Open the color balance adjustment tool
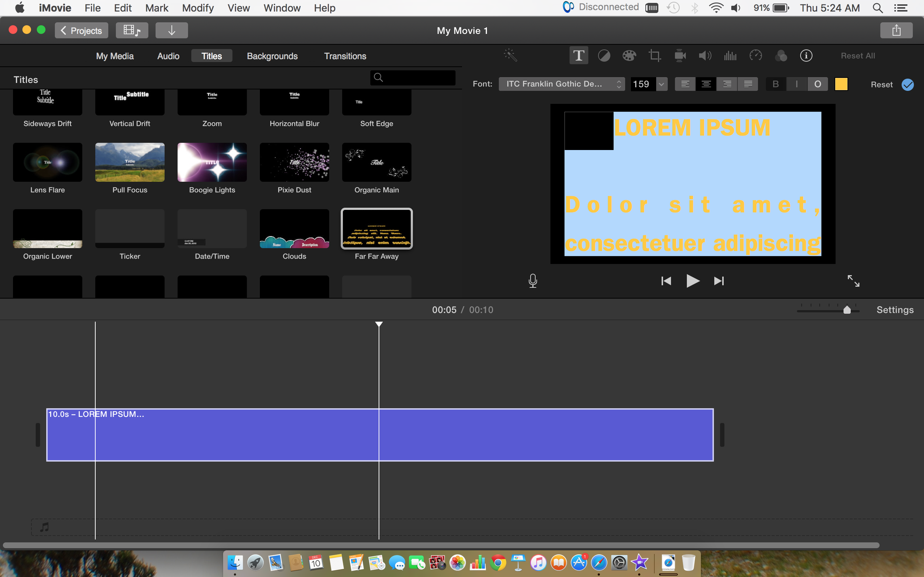924x577 pixels. click(603, 56)
